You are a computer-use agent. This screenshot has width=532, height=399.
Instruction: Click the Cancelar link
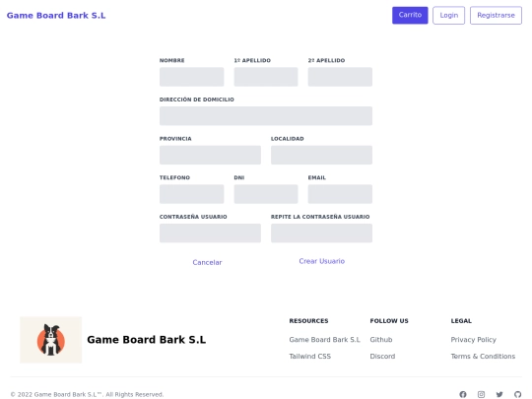207,262
